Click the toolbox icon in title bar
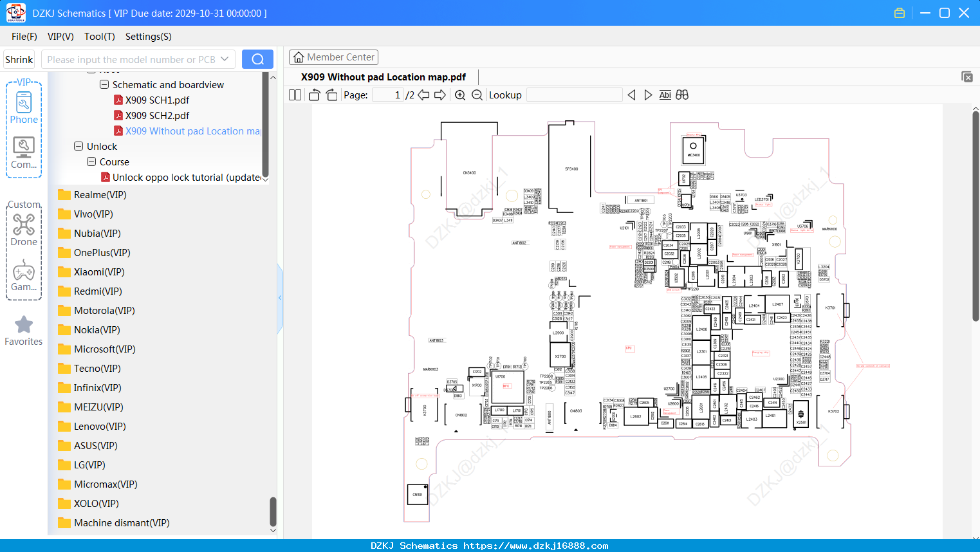980x552 pixels. 900,13
